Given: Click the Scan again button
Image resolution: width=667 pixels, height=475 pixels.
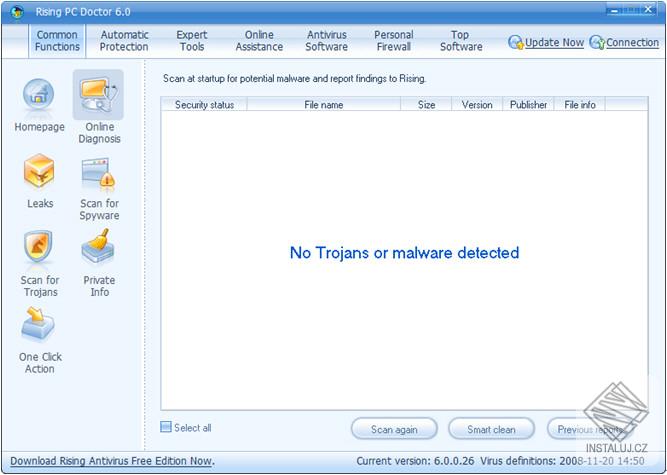Looking at the screenshot, I should point(394,429).
